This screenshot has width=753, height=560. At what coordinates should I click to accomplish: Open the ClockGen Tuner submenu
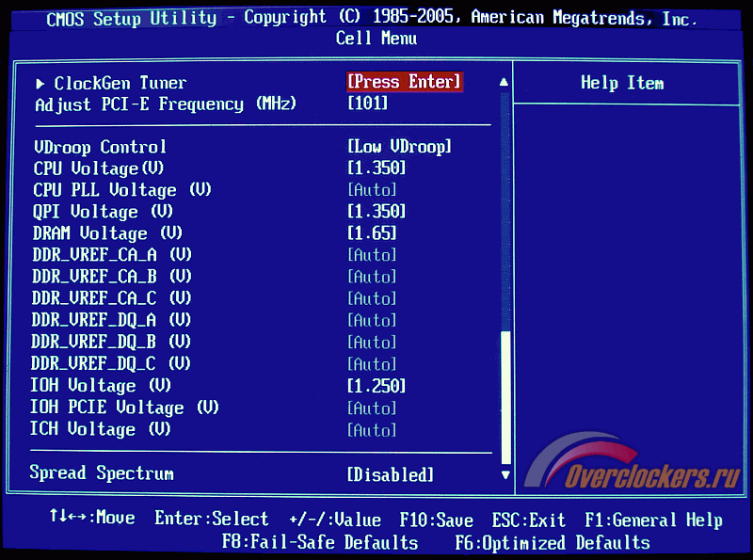point(120,83)
